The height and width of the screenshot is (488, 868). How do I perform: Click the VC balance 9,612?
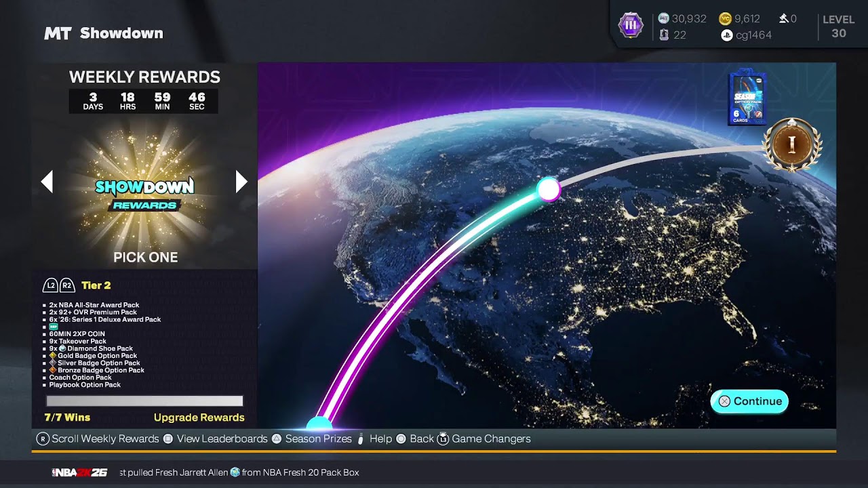(747, 19)
